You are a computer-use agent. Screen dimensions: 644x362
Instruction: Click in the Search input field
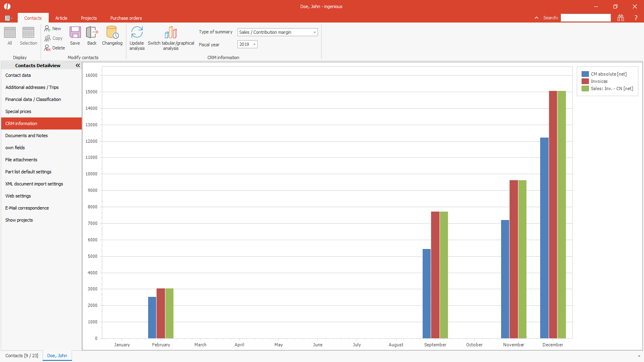click(x=586, y=18)
